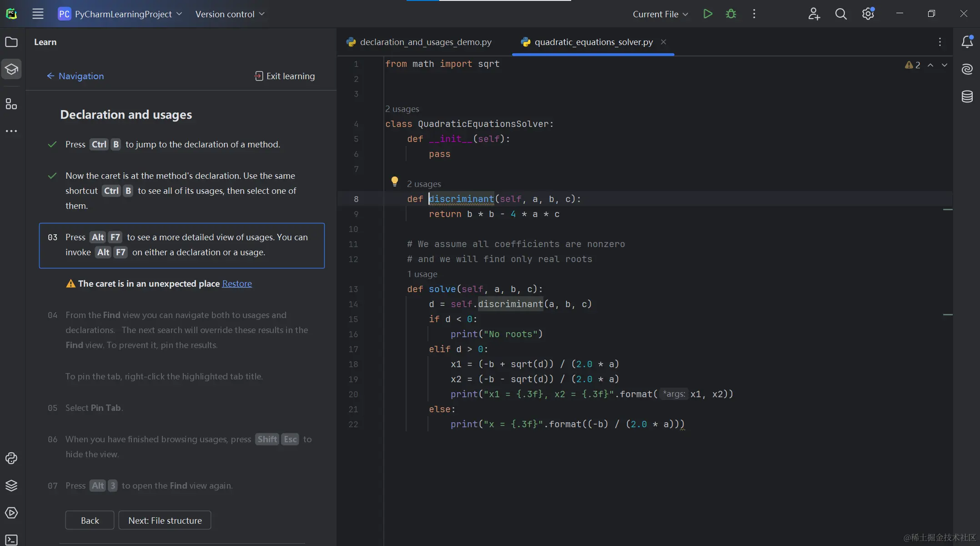Image resolution: width=980 pixels, height=546 pixels.
Task: Click error stripe marker near line 15
Action: click(948, 314)
